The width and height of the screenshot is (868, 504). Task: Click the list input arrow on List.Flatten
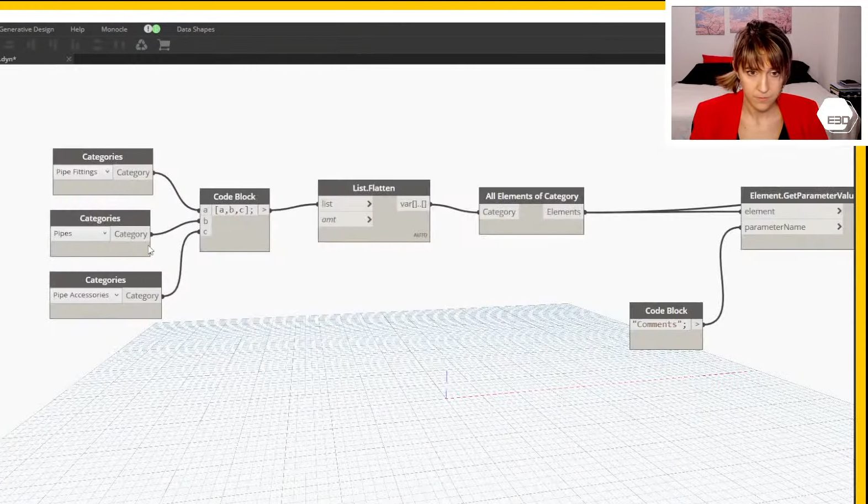click(x=369, y=204)
